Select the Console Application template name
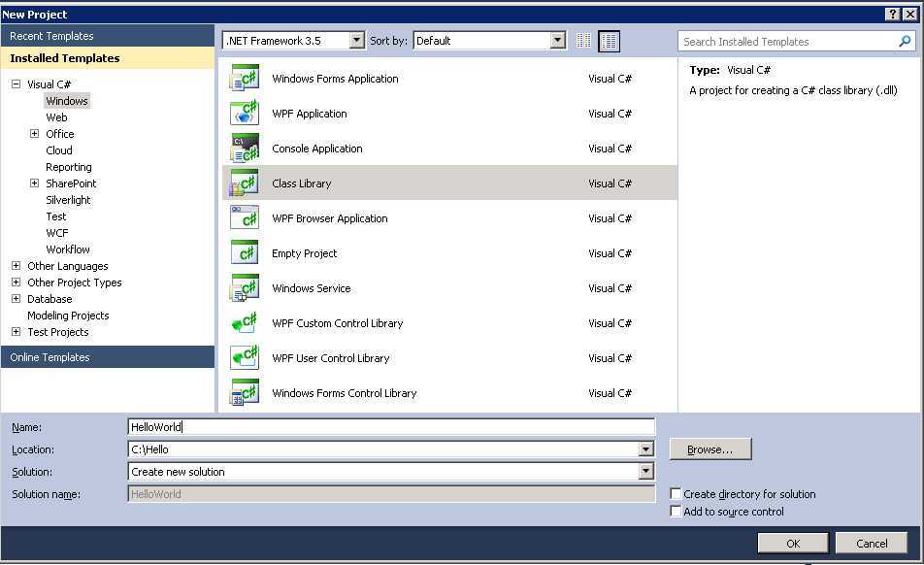The width and height of the screenshot is (924, 565). pos(317,148)
